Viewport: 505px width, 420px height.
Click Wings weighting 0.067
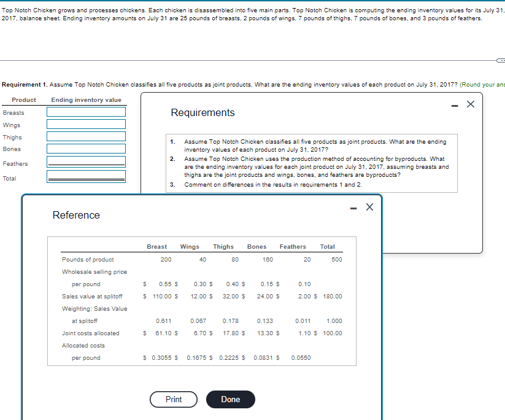point(198,321)
